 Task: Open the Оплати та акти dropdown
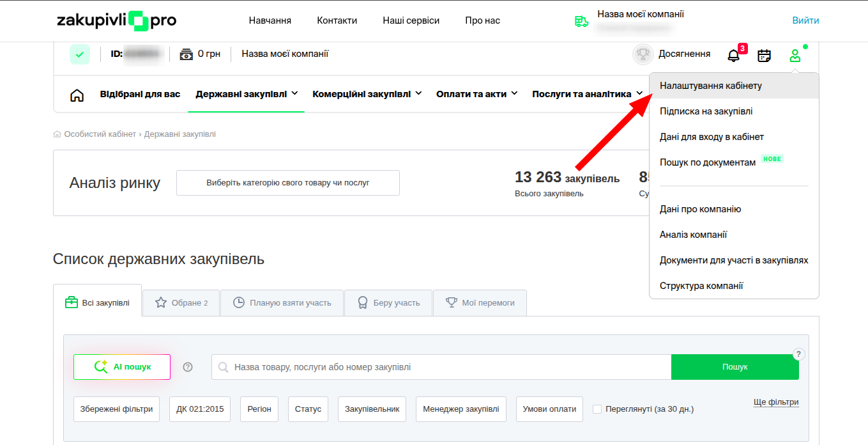point(476,94)
